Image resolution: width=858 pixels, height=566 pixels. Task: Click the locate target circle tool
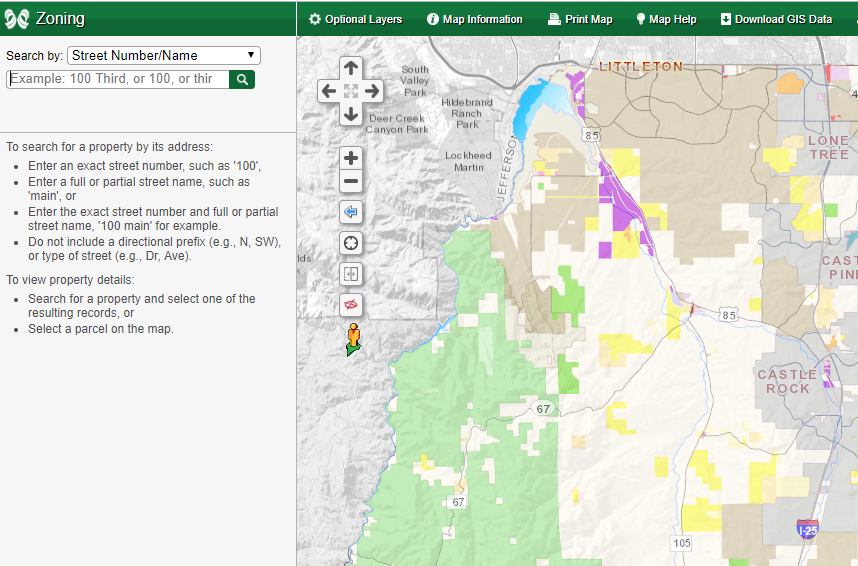point(350,243)
